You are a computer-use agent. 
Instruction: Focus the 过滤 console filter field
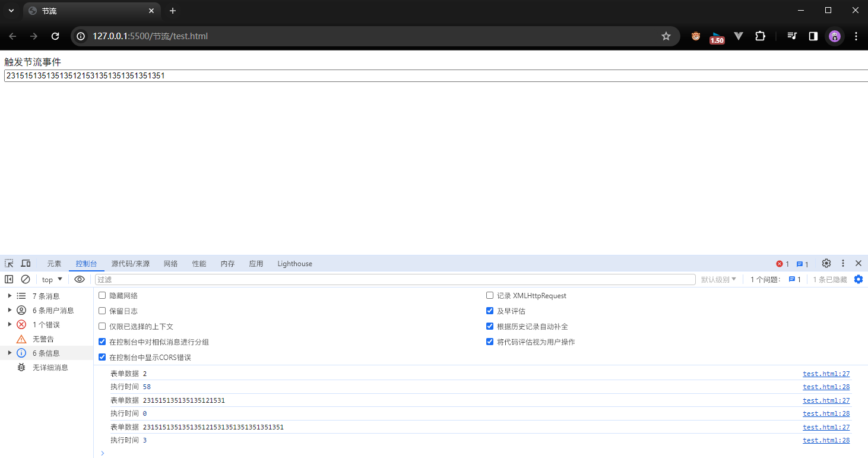click(395, 279)
